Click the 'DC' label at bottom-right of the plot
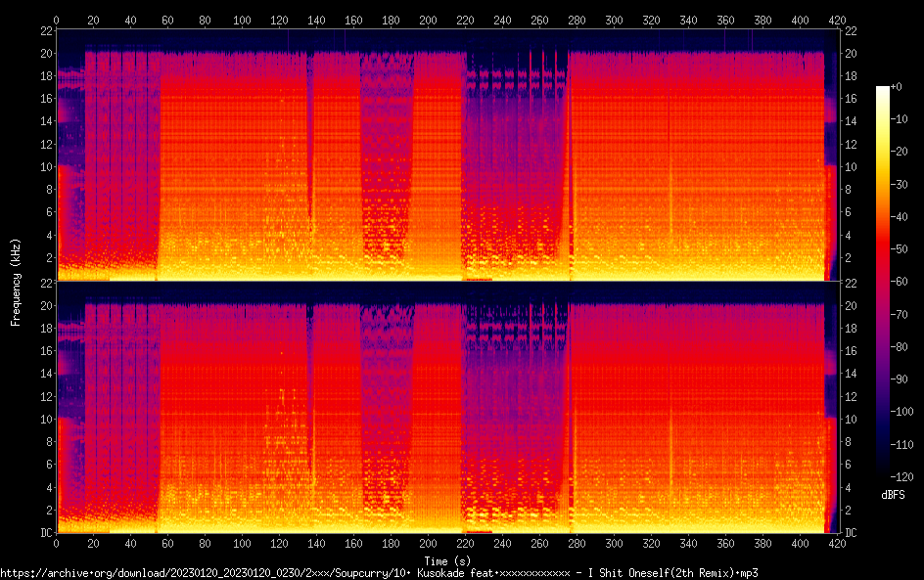 coord(852,533)
